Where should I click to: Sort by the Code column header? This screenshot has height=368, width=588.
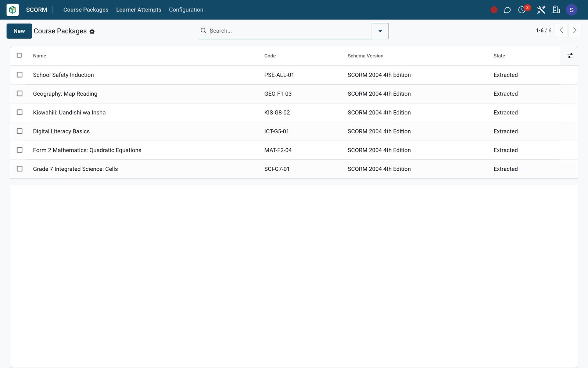[x=270, y=56]
